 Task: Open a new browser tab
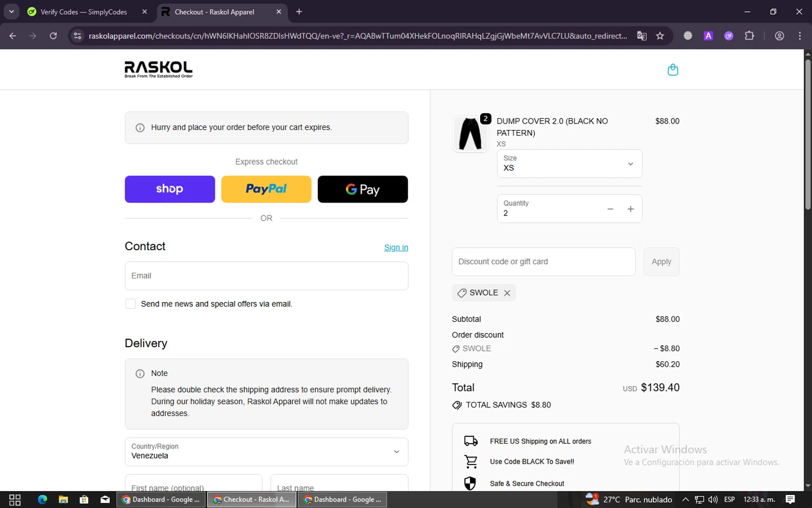coord(299,12)
